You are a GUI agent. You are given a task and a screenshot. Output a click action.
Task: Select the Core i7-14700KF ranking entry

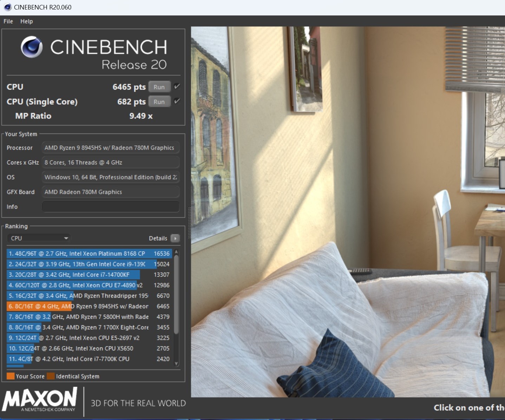click(89, 275)
